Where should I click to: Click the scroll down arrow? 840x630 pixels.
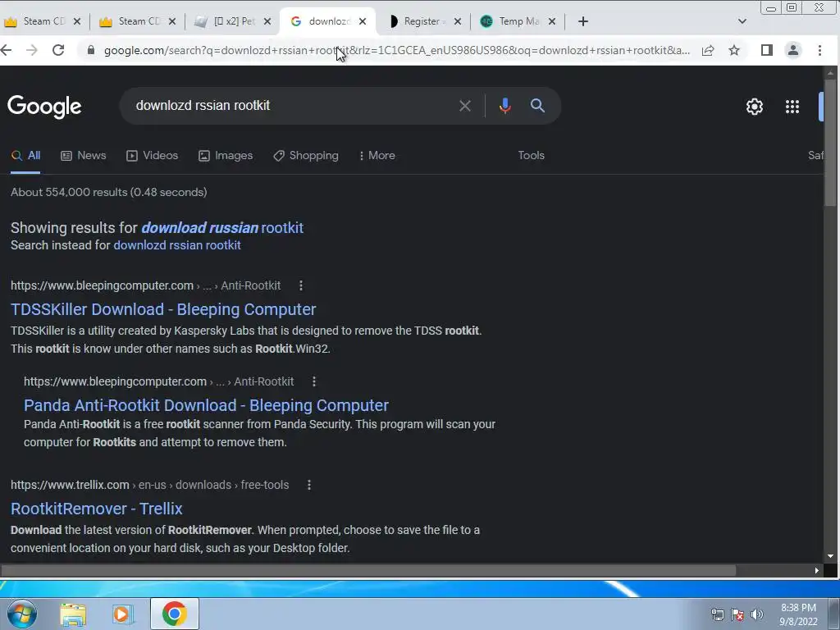[x=830, y=557]
